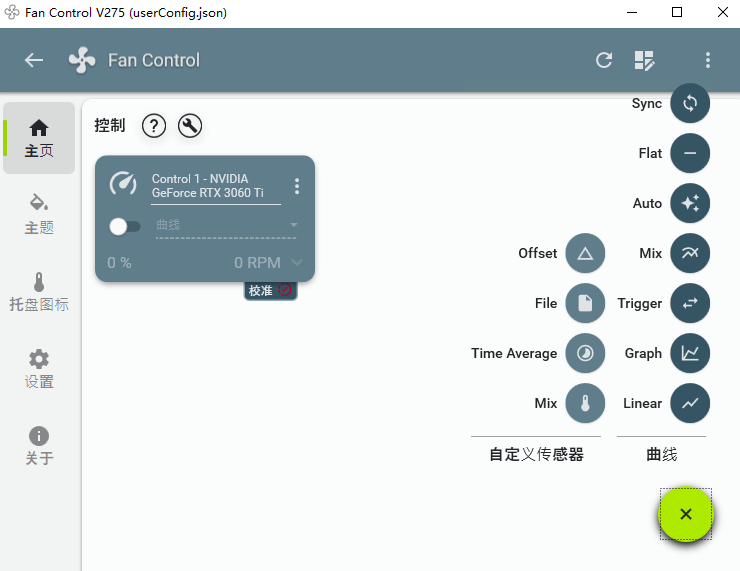Close the add menu with green X button
The image size is (740, 571).
click(x=686, y=514)
